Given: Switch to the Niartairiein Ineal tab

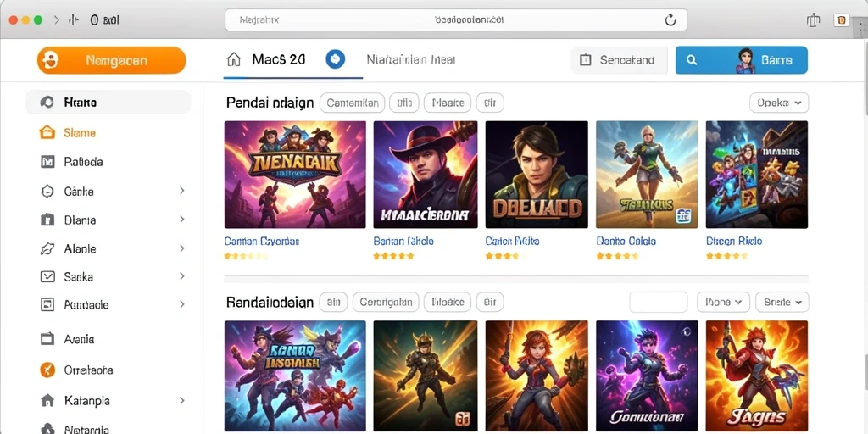Looking at the screenshot, I should pyautogui.click(x=411, y=60).
